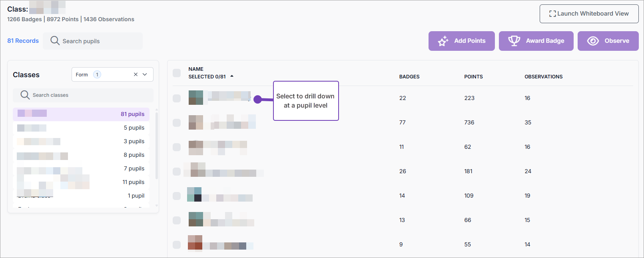Check the pupil row with 223 points
The width and height of the screenshot is (644, 258).
[x=177, y=98]
